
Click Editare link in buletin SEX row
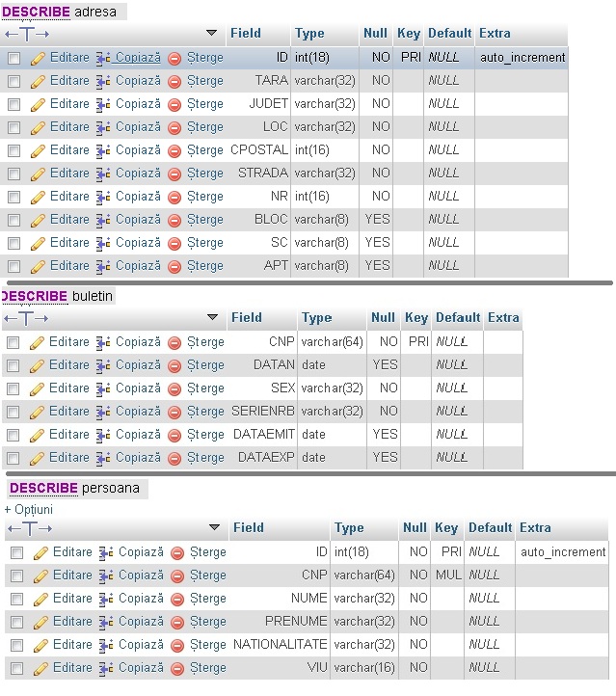pos(68,388)
